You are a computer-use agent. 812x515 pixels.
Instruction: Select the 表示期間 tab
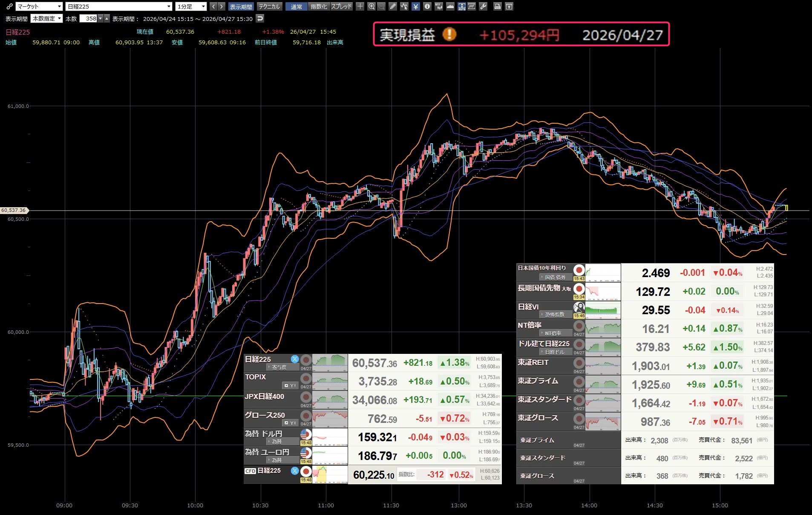[x=241, y=6]
